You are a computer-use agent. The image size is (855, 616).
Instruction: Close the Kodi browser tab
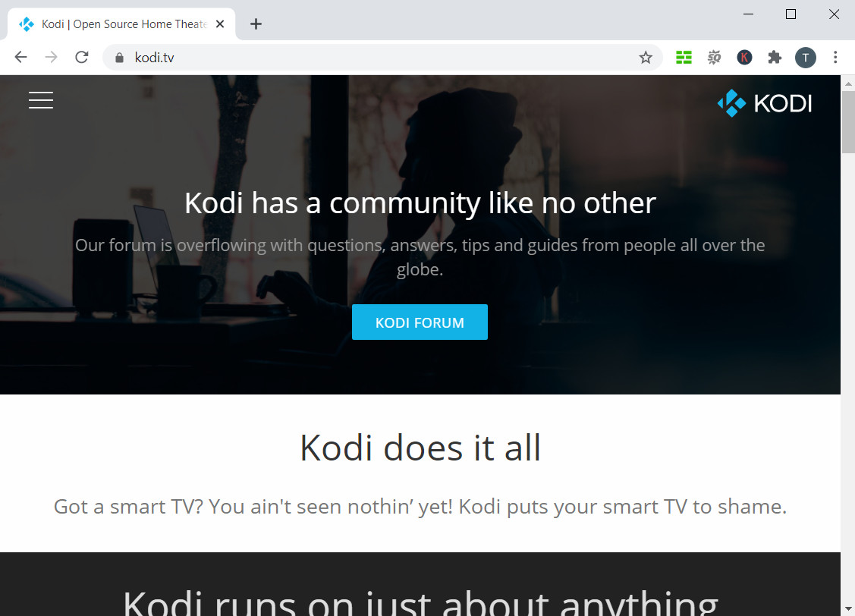[x=220, y=24]
